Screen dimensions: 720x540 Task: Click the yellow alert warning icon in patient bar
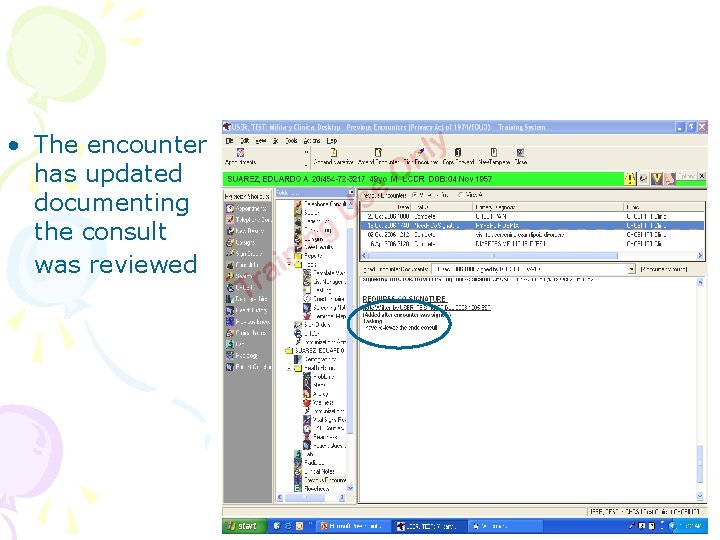tap(630, 179)
